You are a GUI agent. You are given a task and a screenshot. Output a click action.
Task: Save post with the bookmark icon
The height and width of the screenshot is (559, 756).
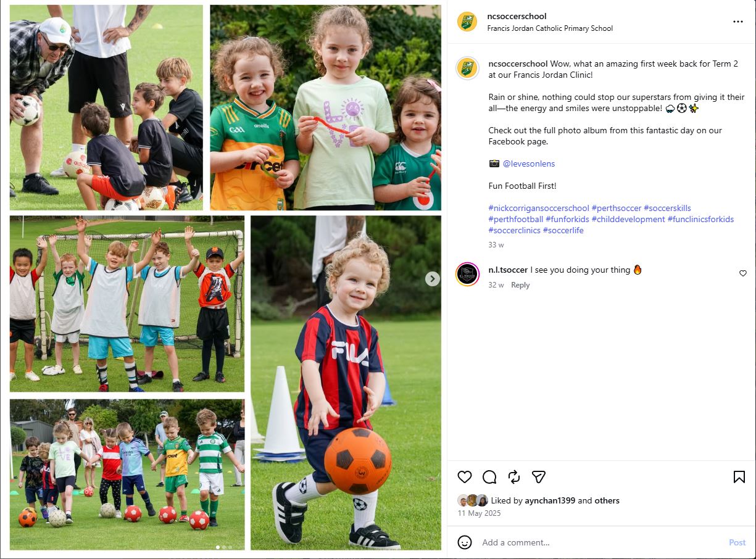click(x=739, y=477)
